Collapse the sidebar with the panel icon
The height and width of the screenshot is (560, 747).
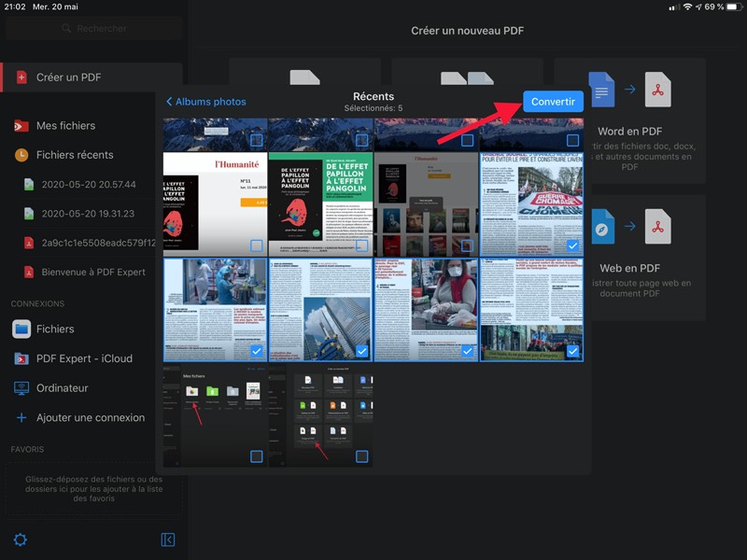(168, 539)
